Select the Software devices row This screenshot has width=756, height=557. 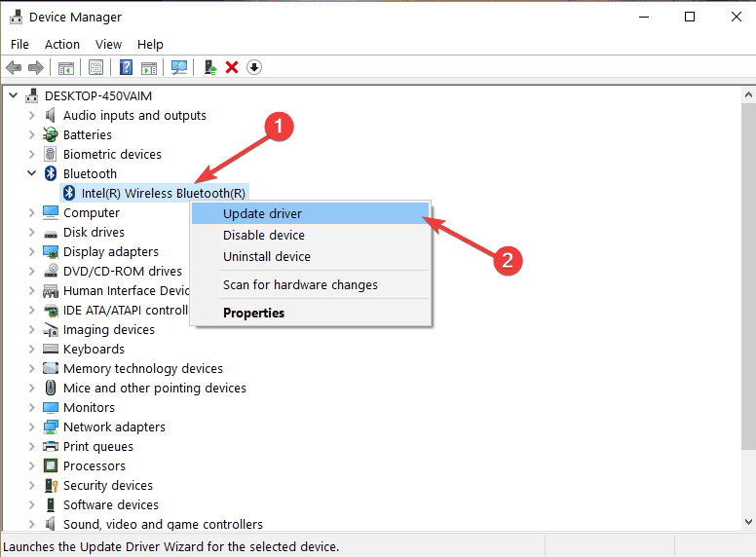[x=111, y=504]
